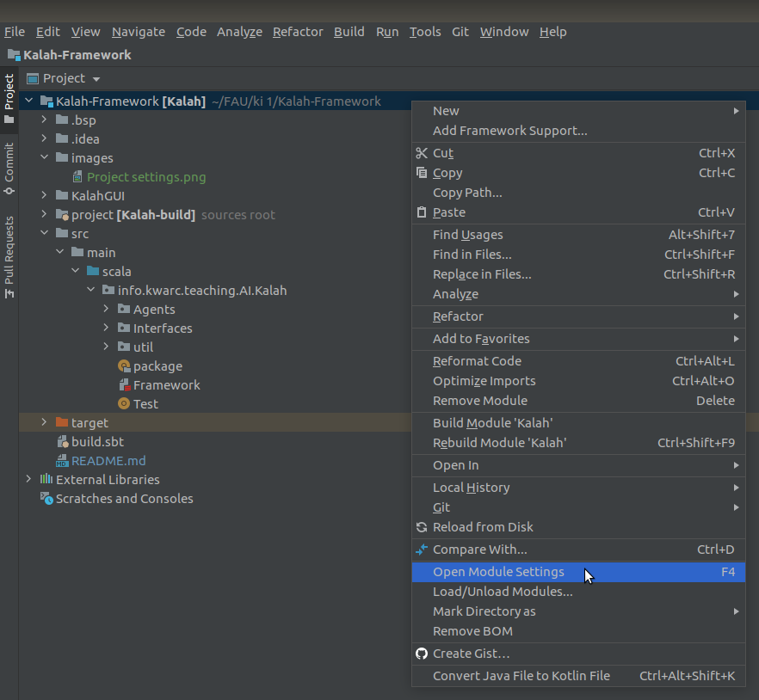
Task: Collapse the main folder
Action: [x=60, y=252]
